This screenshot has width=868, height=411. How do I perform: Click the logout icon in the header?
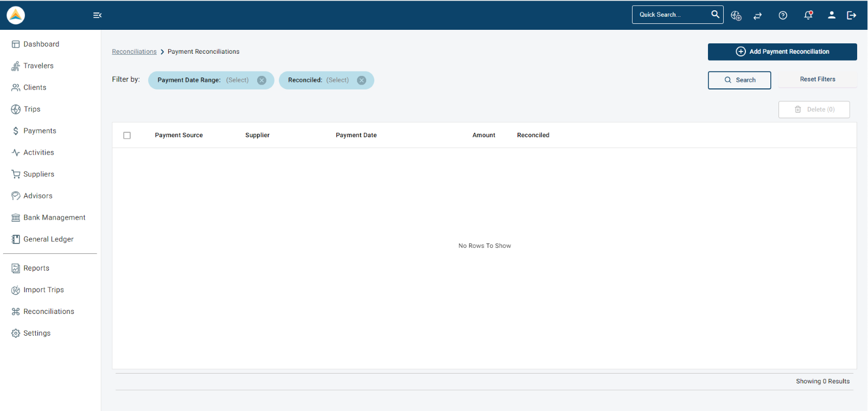point(852,15)
